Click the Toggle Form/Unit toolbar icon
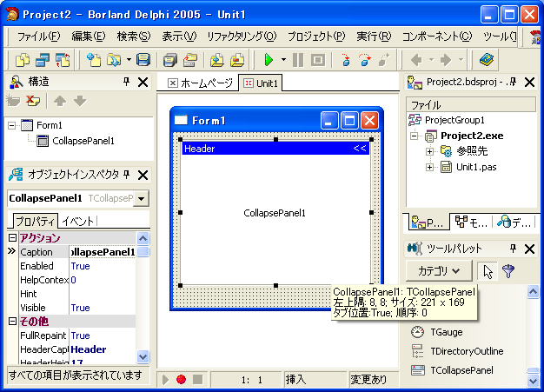 [x=63, y=60]
